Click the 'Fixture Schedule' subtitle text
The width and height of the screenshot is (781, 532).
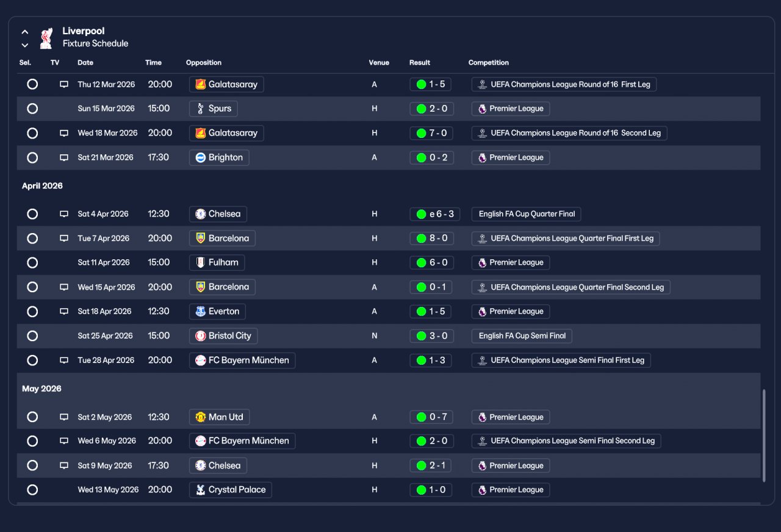tap(95, 44)
